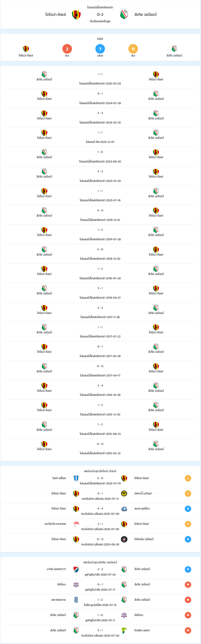
Task: Click the orange 2 wins circle
Action: (67, 49)
